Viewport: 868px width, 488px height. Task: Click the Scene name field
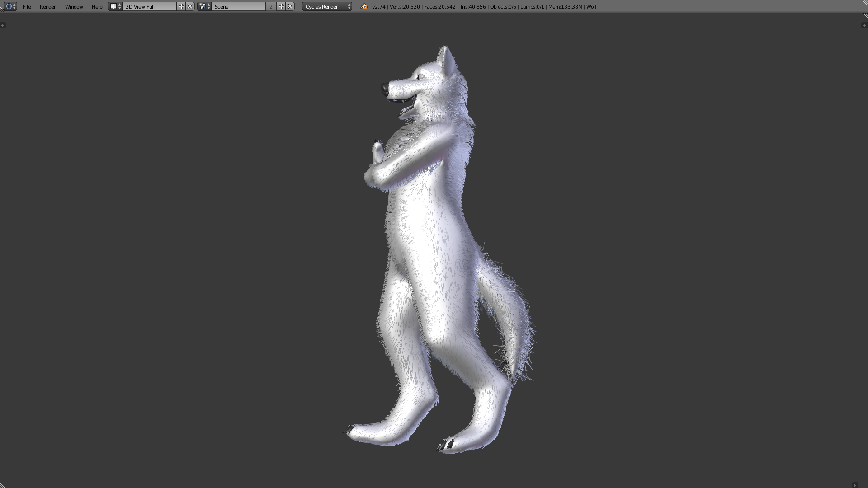(x=238, y=7)
